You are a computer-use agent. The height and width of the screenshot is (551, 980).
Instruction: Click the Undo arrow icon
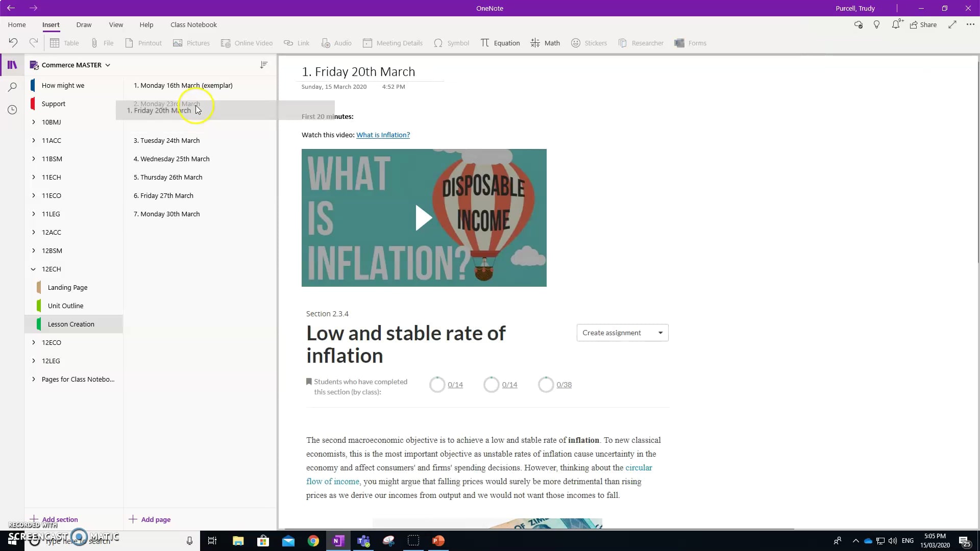point(13,43)
